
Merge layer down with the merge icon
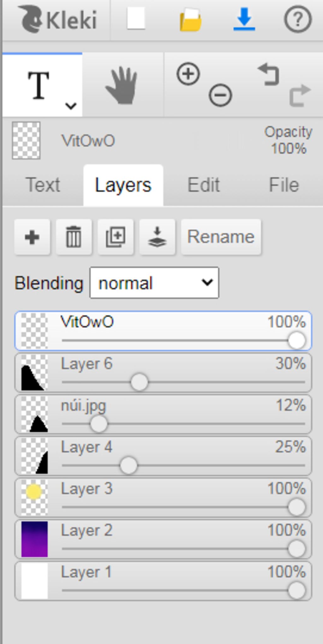[157, 237]
